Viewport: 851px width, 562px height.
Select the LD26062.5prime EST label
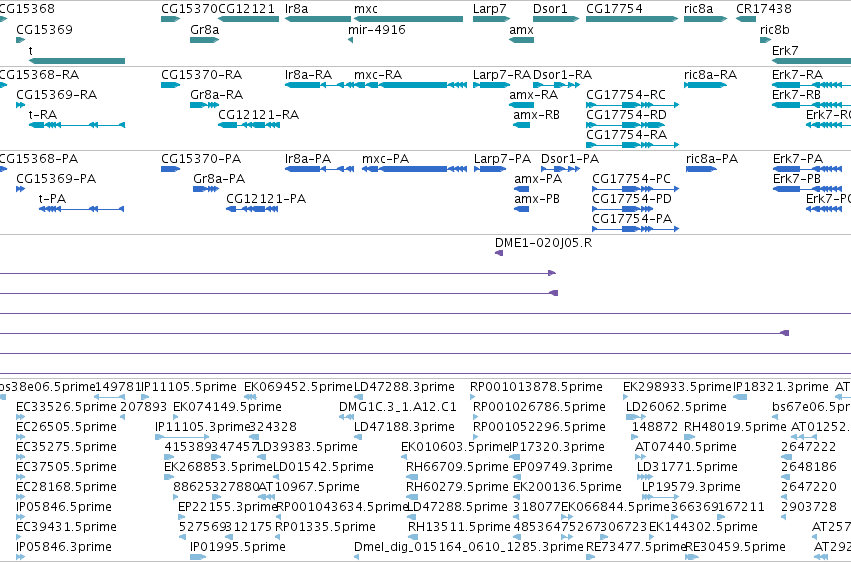(x=676, y=407)
